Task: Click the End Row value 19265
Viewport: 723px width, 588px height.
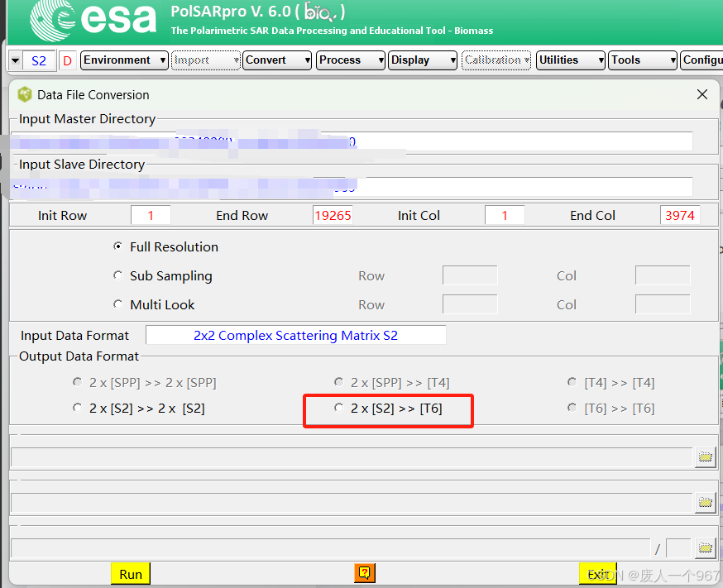Action: click(333, 215)
